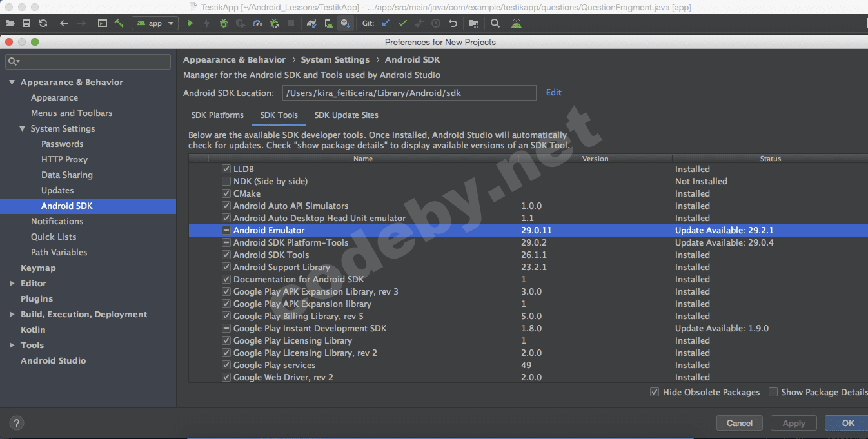Select the Google Web Driver, rev 2 row

(528, 377)
